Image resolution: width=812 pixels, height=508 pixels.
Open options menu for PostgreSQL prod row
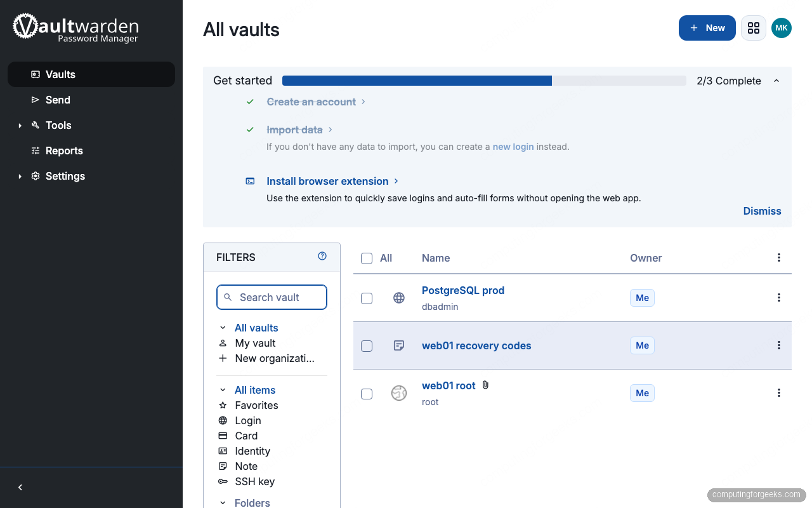tap(779, 297)
